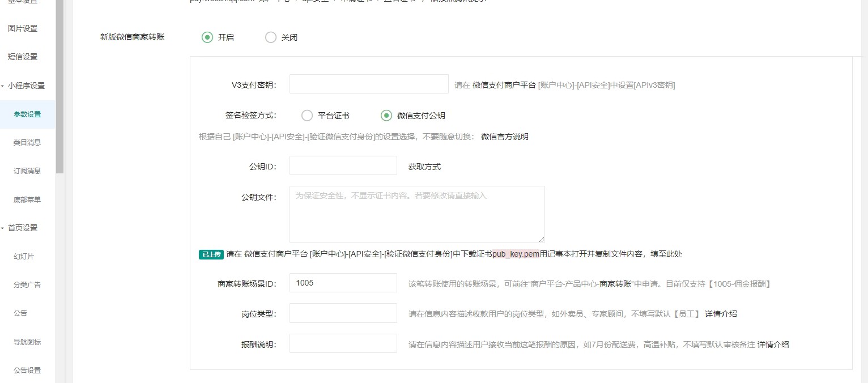Image resolution: width=868 pixels, height=383 pixels.
Task: Open 幻灯片 sidebar item
Action: tap(24, 257)
